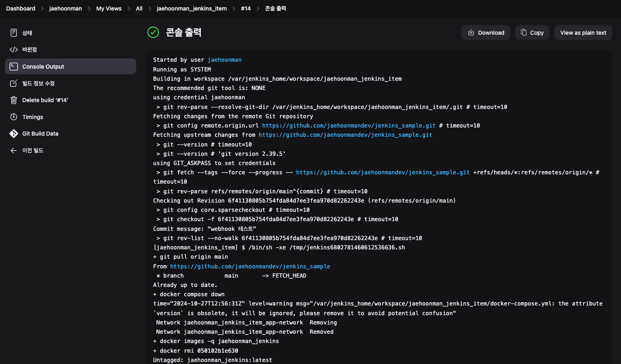
Task: Open repo URL in git config remote.origin.url line
Action: coord(349,126)
